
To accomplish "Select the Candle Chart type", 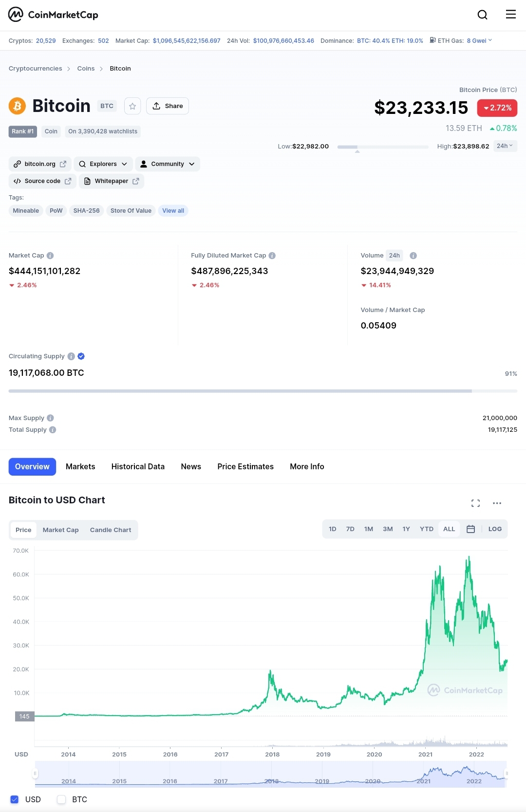I will point(111,530).
